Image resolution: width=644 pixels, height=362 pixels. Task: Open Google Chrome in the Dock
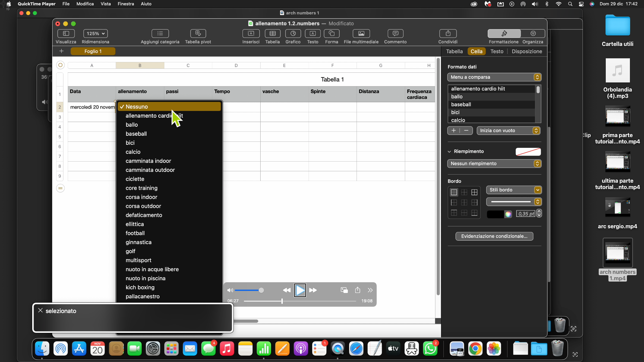(475, 349)
